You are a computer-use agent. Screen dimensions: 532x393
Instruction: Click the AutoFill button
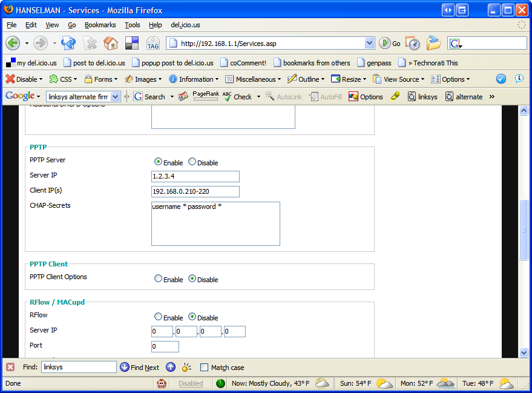tap(326, 97)
